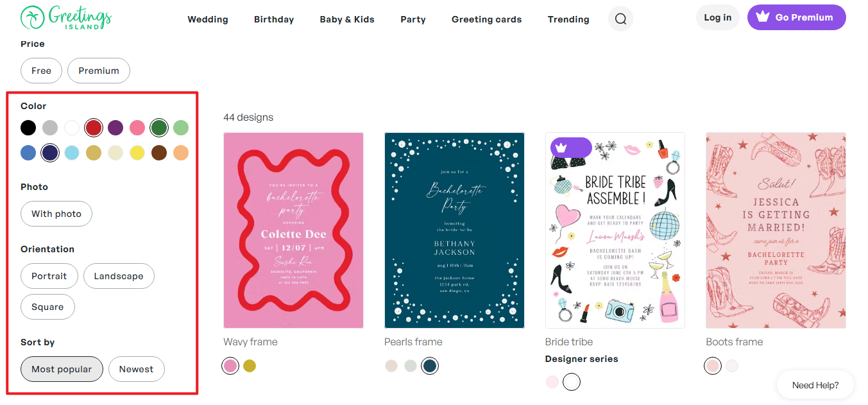Toggle the Premium price filter
The width and height of the screenshot is (868, 405).
(x=99, y=71)
